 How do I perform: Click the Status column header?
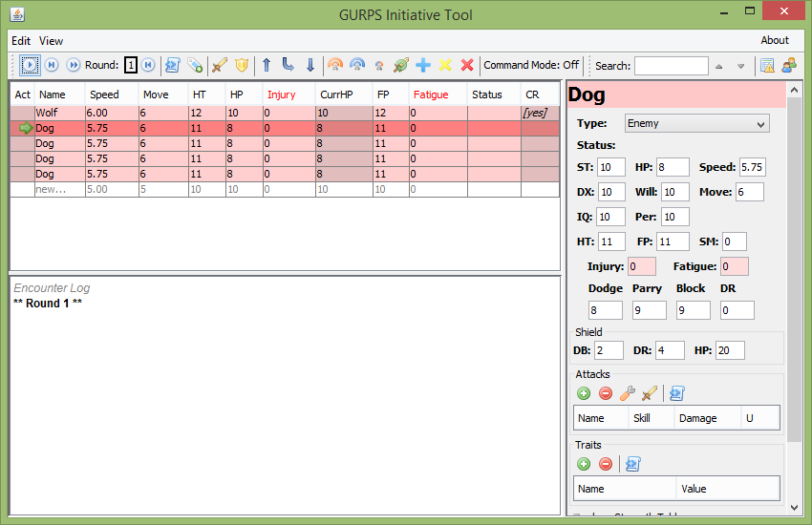pos(494,94)
